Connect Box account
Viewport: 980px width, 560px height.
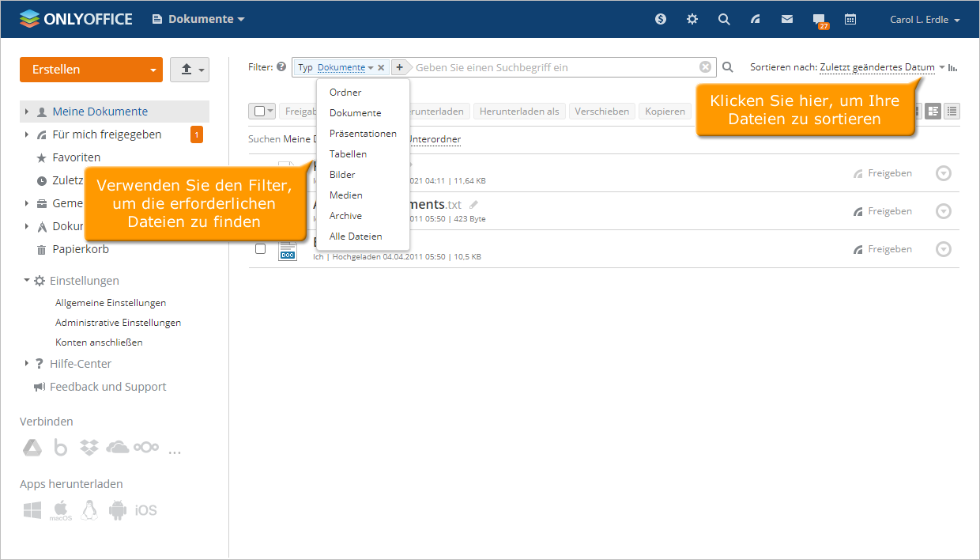click(61, 448)
